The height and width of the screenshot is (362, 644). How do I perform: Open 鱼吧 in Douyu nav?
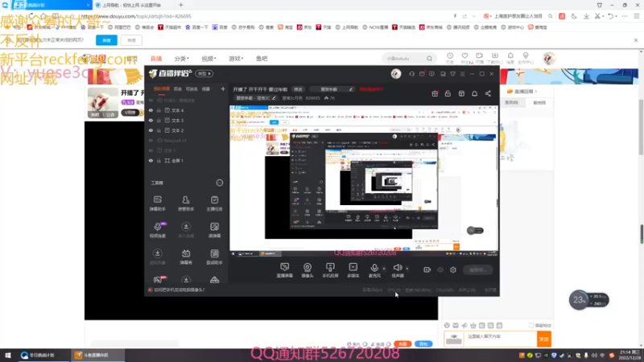(262, 59)
